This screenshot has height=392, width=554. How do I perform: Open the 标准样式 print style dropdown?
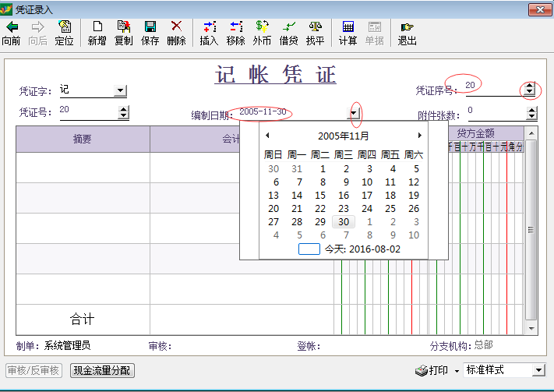click(538, 370)
